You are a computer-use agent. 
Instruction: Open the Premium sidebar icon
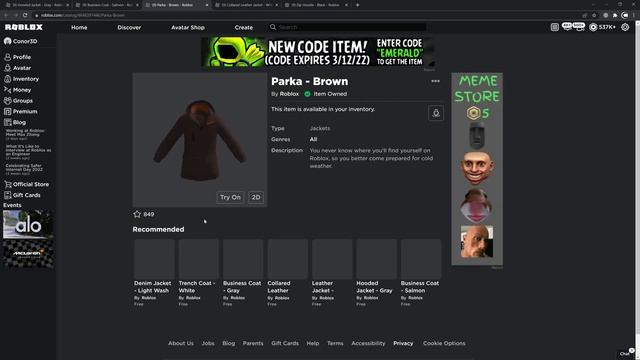(7, 111)
